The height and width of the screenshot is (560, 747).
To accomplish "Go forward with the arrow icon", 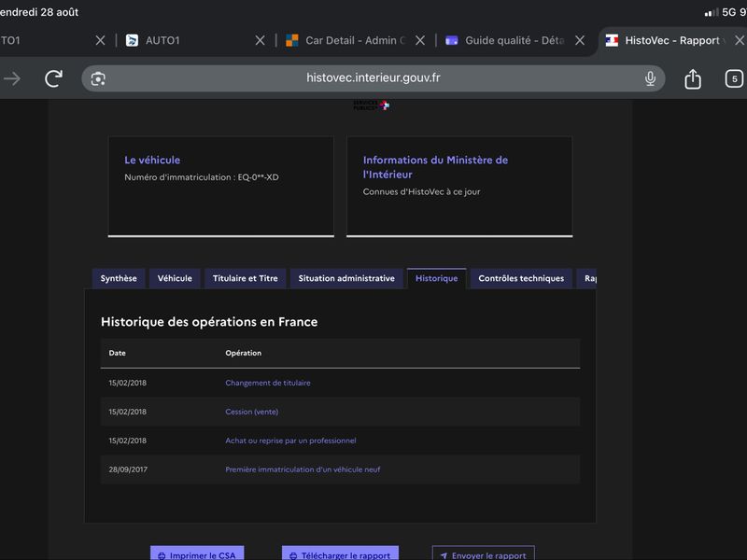I will pyautogui.click(x=12, y=78).
